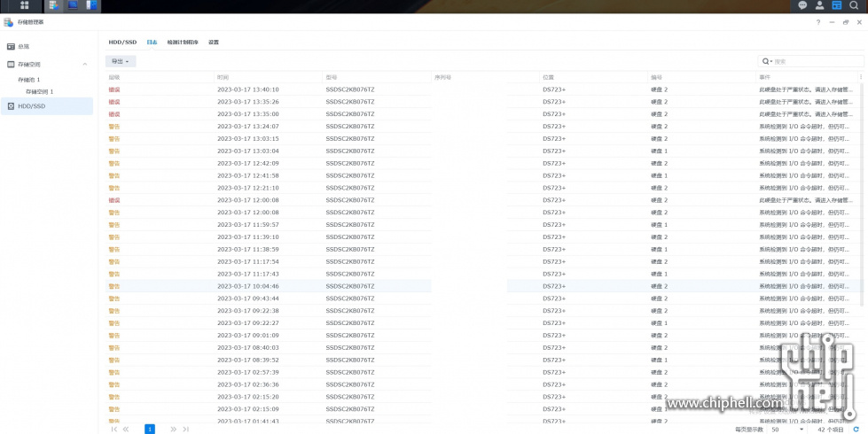Sort by the 型号 model column header

(x=377, y=77)
